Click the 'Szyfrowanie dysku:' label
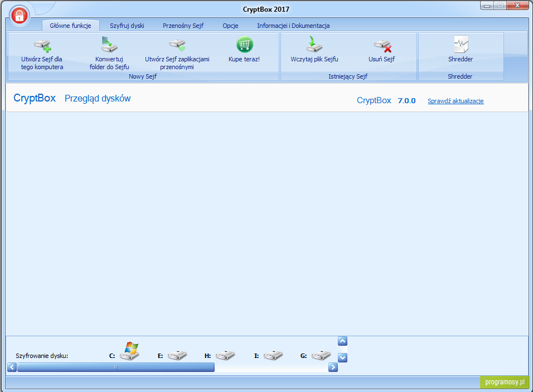The width and height of the screenshot is (533, 392). (42, 356)
